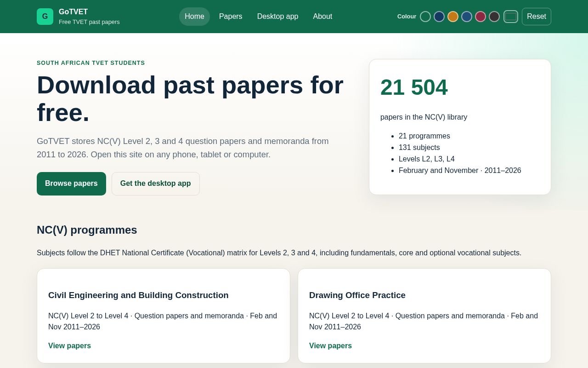Click 'SOUTH AFRICAN TVET STUDENTS' label
The width and height of the screenshot is (588, 368).
coord(91,63)
